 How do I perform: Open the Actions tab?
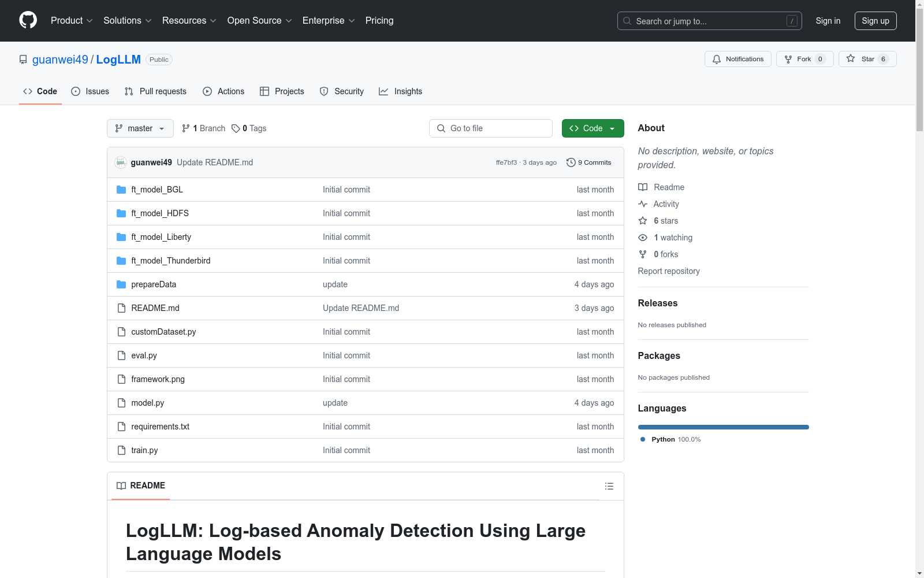[223, 91]
